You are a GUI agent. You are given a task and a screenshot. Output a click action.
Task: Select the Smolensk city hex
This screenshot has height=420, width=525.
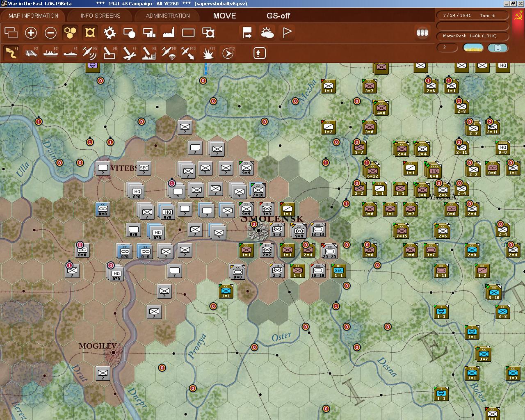click(258, 231)
